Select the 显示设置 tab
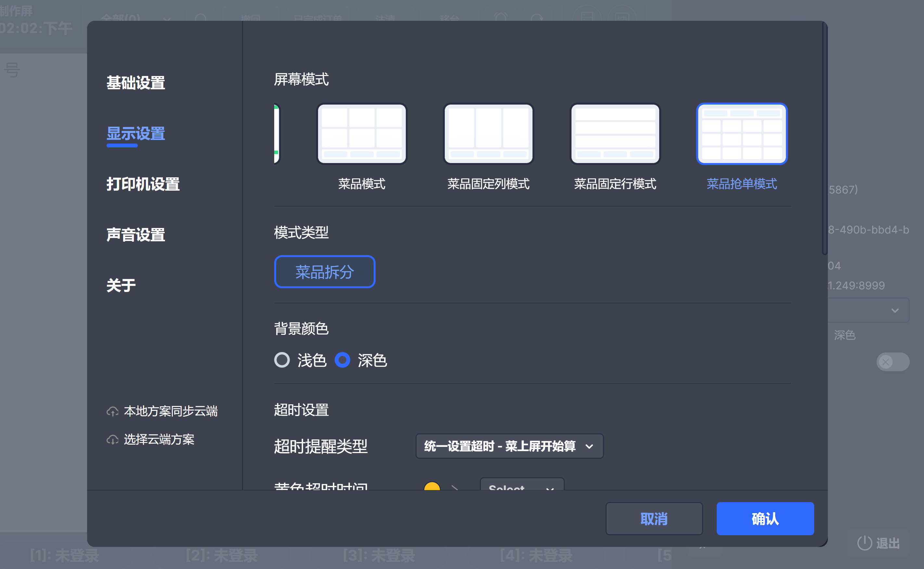The width and height of the screenshot is (924, 569). pyautogui.click(x=135, y=133)
